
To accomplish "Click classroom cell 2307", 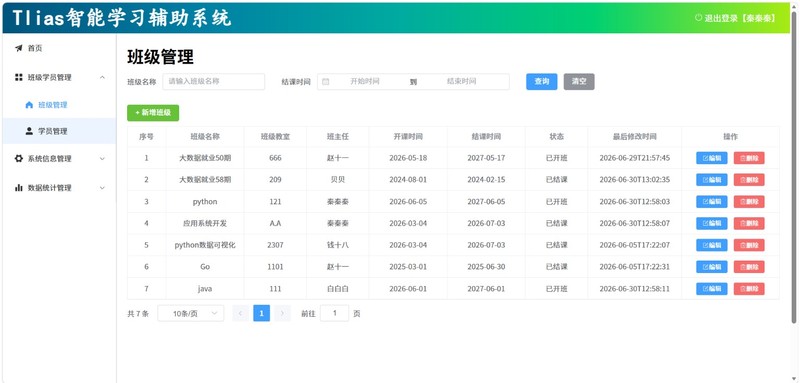I will point(275,245).
